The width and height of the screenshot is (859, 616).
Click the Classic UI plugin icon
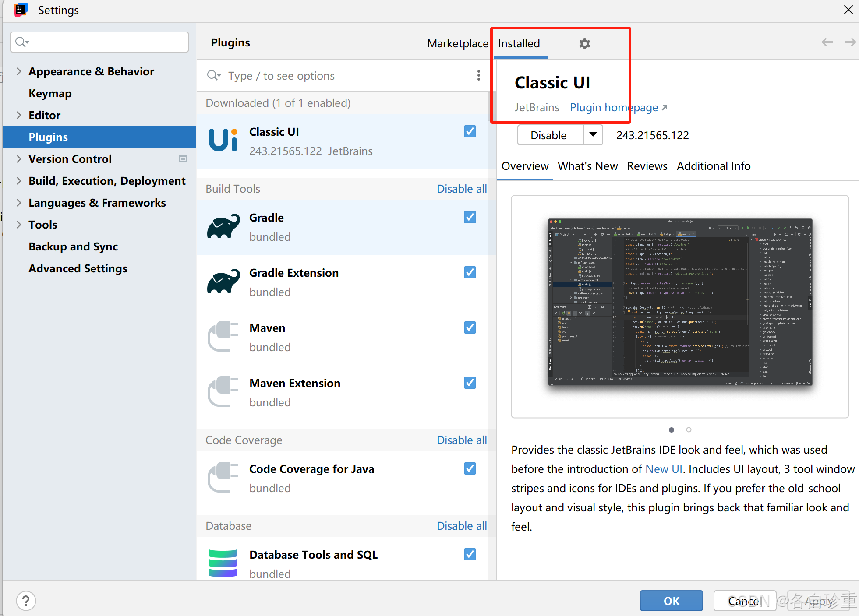(223, 141)
